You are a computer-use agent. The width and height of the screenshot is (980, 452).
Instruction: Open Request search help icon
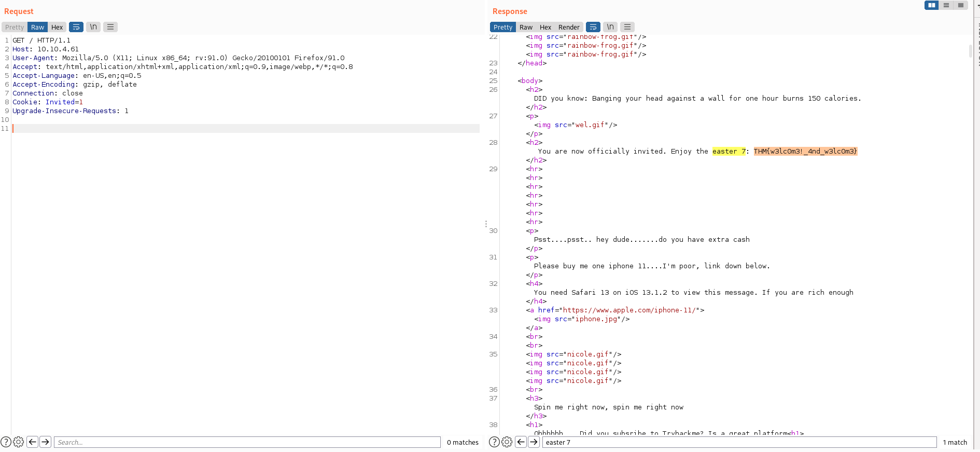pos(6,442)
